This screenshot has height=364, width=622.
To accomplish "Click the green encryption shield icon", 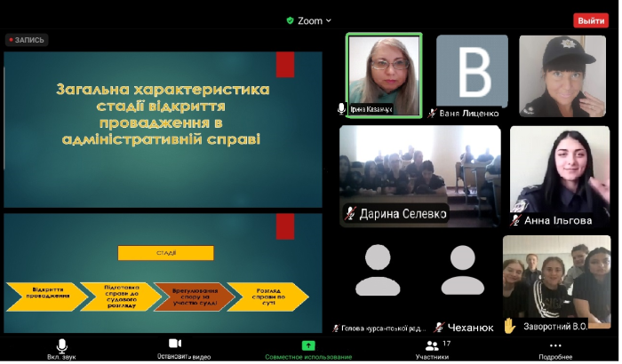I will coord(290,20).
